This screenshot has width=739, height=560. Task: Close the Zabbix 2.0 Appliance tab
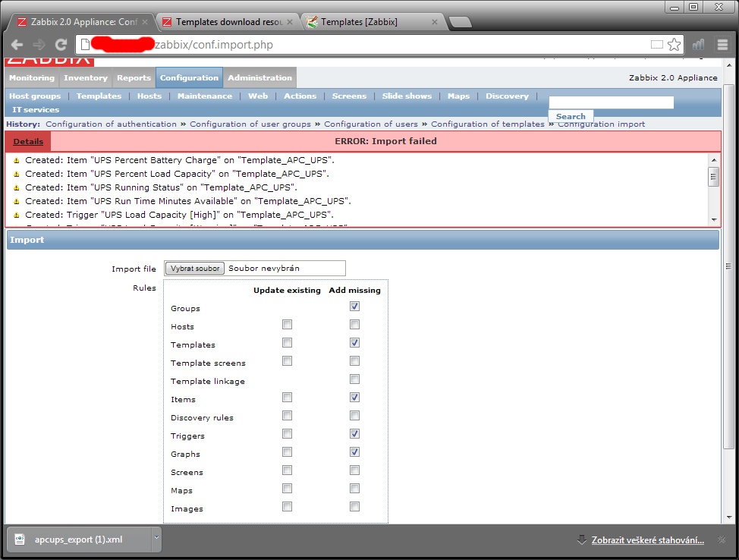pyautogui.click(x=145, y=22)
